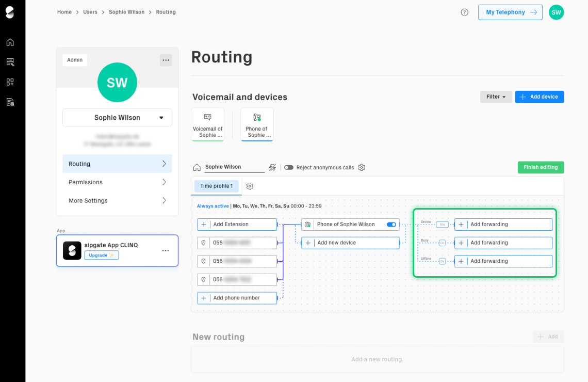Open the Sophie Wilson user dropdown
Image resolution: width=588 pixels, height=382 pixels.
pyautogui.click(x=117, y=118)
